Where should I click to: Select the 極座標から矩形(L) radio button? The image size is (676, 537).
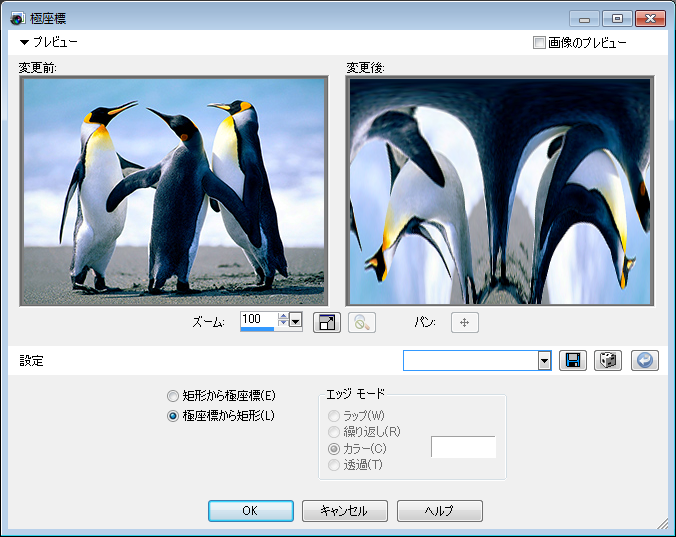[x=173, y=415]
